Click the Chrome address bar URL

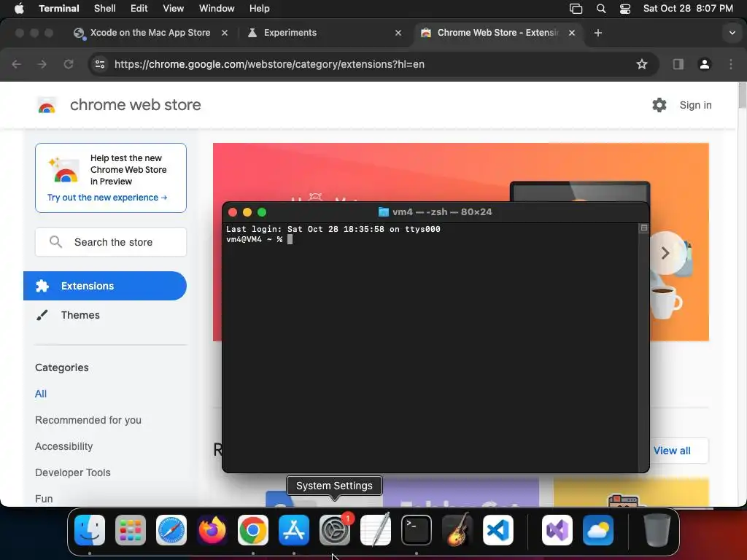click(269, 64)
